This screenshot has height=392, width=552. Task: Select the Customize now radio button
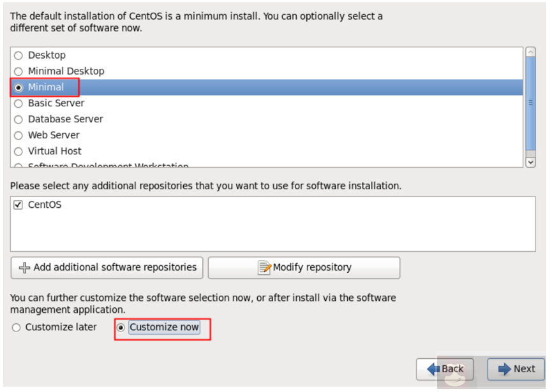coord(122,327)
